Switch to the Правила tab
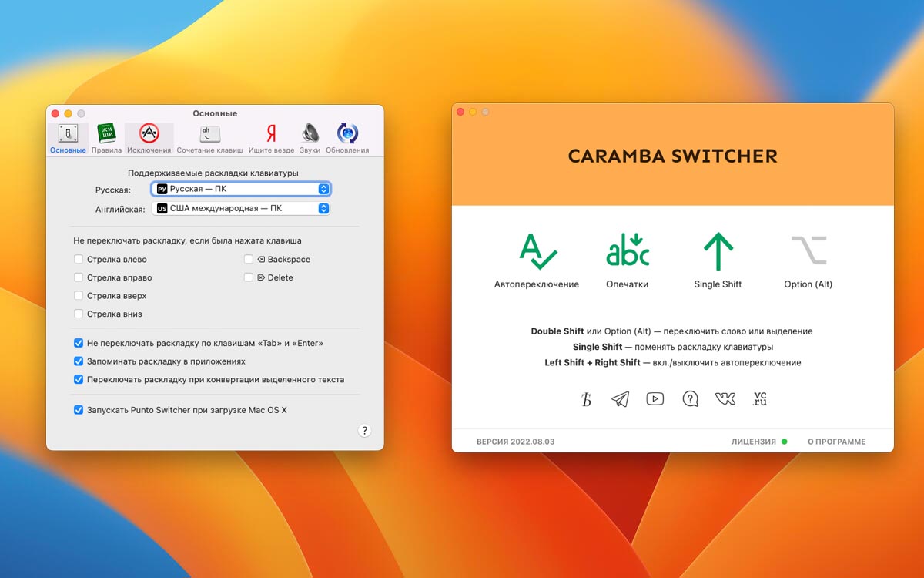This screenshot has height=578, width=924. pyautogui.click(x=106, y=139)
